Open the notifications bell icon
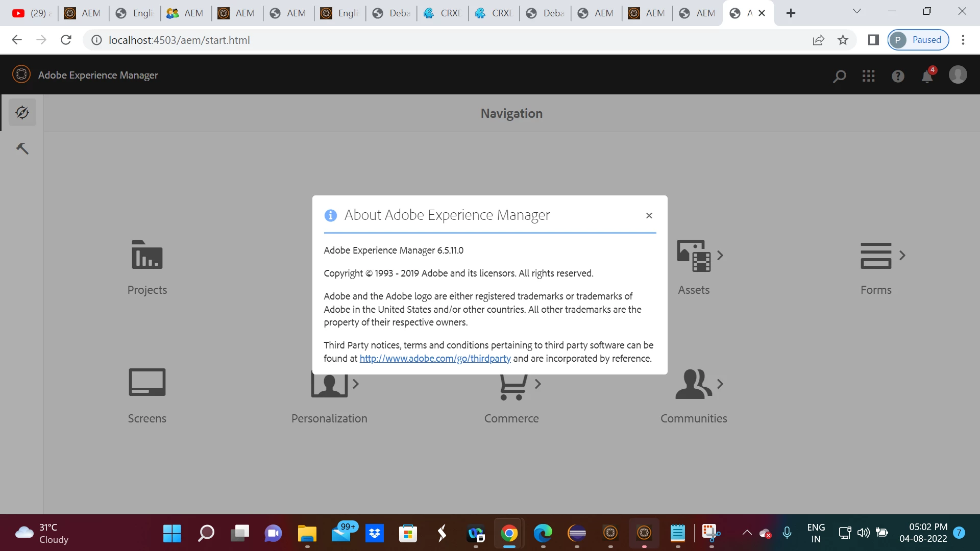Viewport: 980px width, 551px height. (x=927, y=76)
